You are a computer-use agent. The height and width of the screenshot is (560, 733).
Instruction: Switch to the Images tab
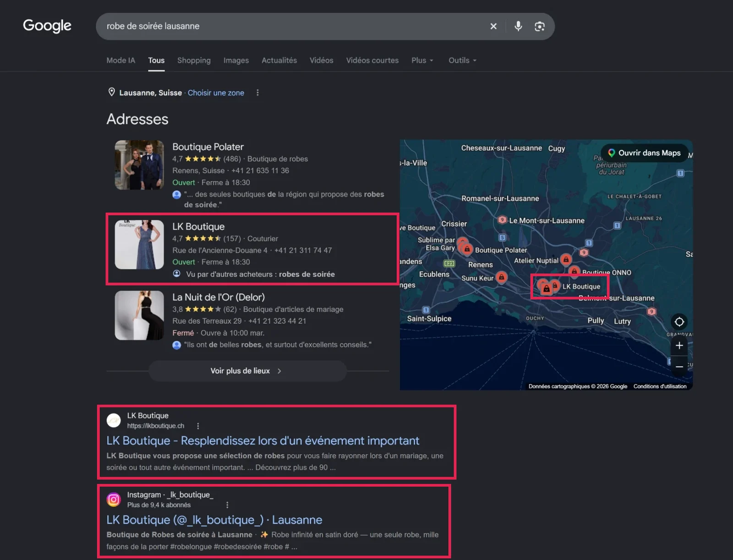pyautogui.click(x=236, y=60)
